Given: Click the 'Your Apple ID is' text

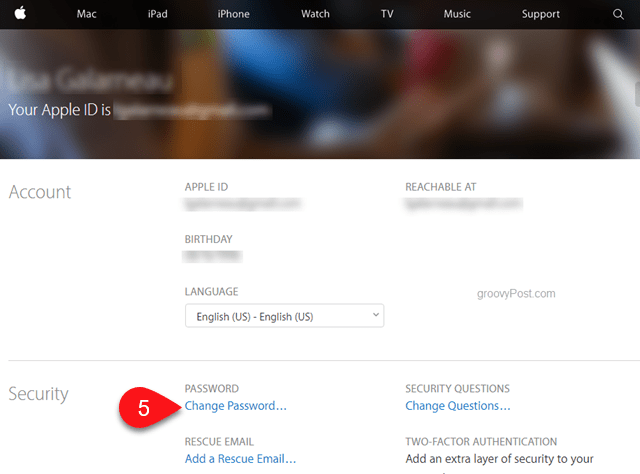Looking at the screenshot, I should (60, 110).
